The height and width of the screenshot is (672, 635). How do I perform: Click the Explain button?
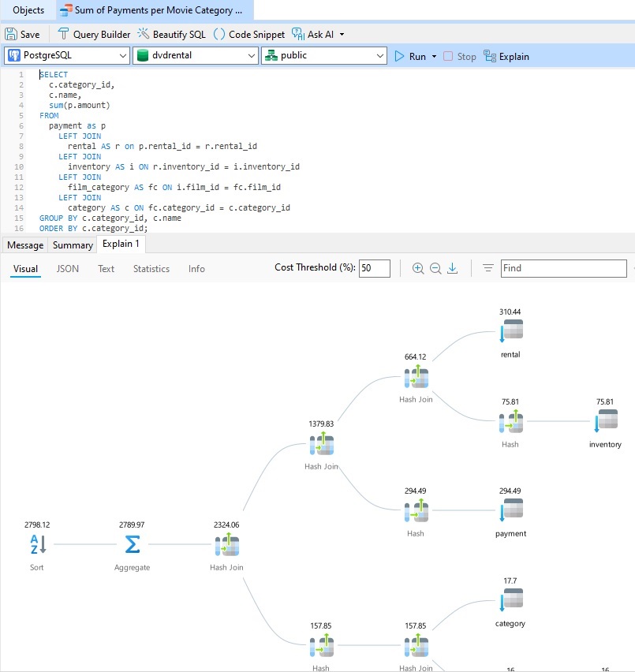coord(506,57)
